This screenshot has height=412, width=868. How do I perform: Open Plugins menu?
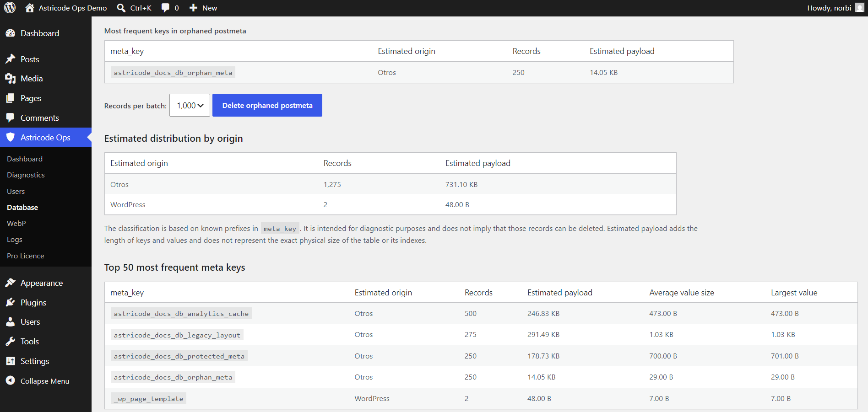click(33, 303)
